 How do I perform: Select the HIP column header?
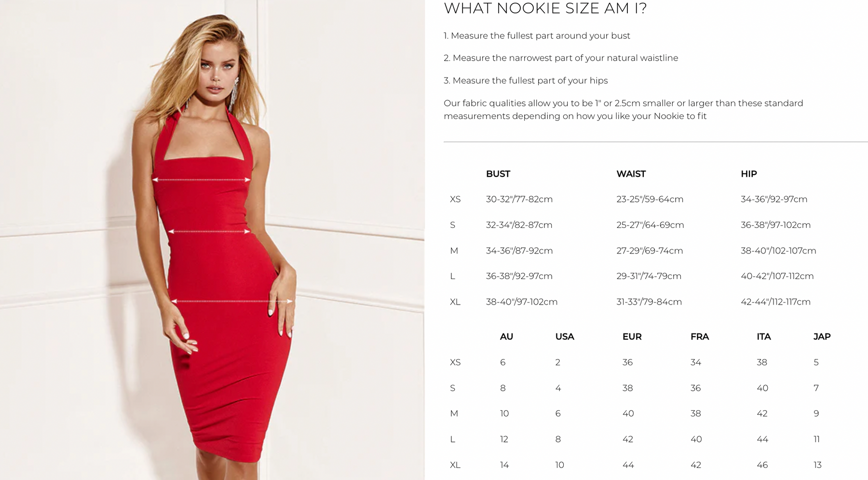coord(748,174)
